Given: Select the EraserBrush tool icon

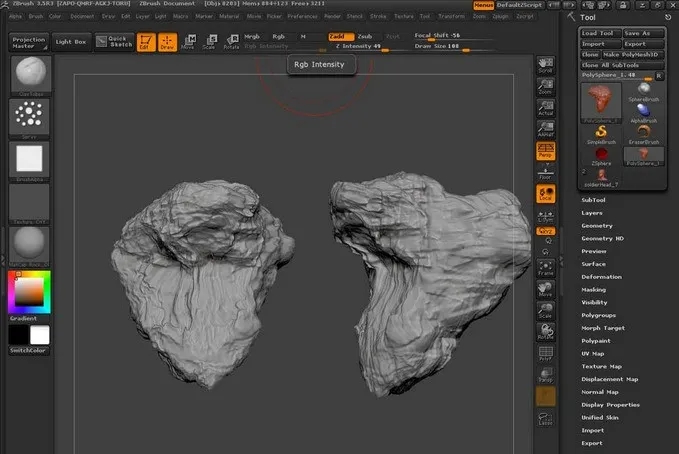Looking at the screenshot, I should [644, 135].
